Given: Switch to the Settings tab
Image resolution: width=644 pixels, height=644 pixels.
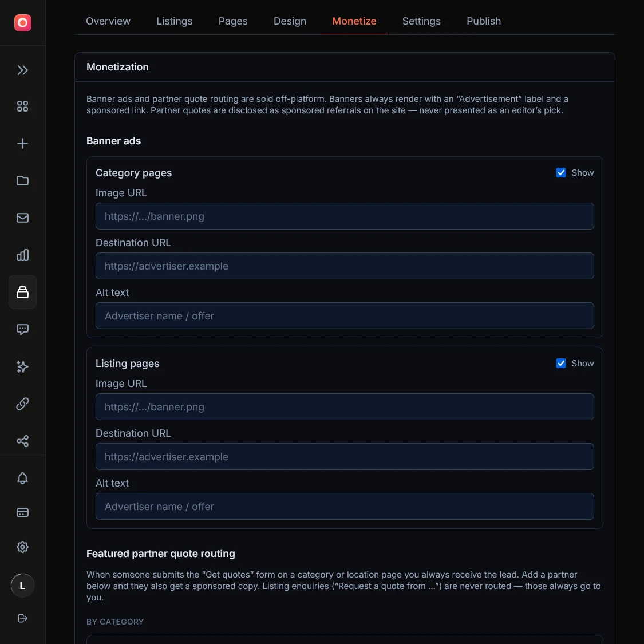Looking at the screenshot, I should [x=421, y=21].
